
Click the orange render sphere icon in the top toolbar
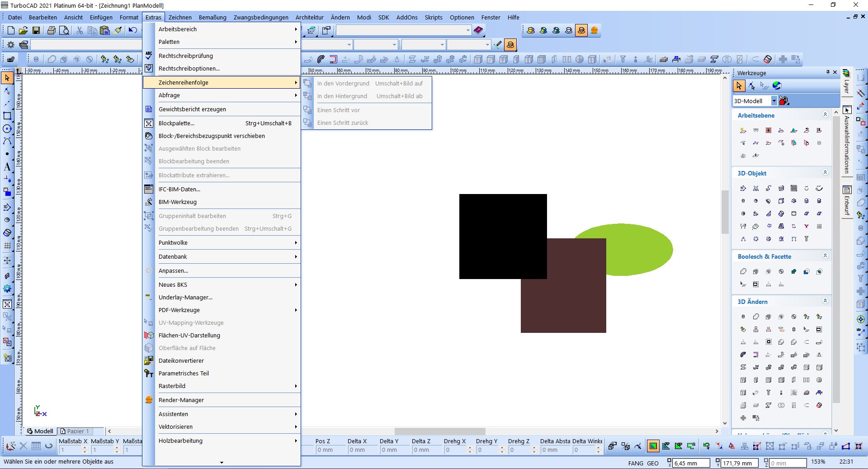click(594, 30)
